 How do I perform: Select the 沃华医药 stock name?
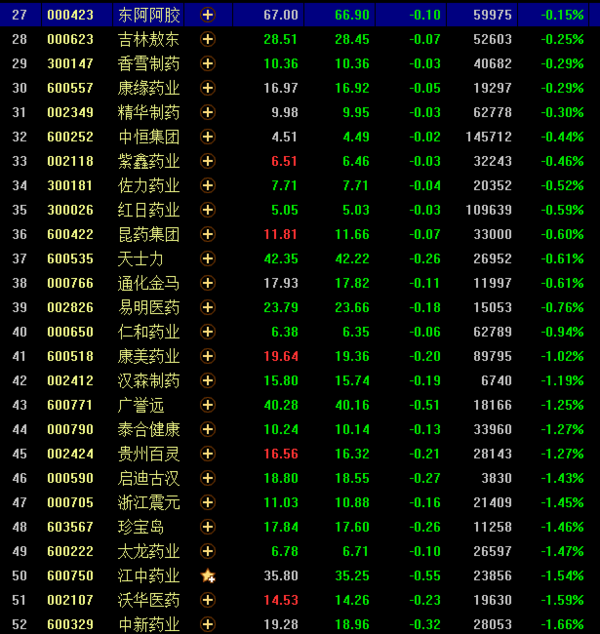(x=148, y=600)
